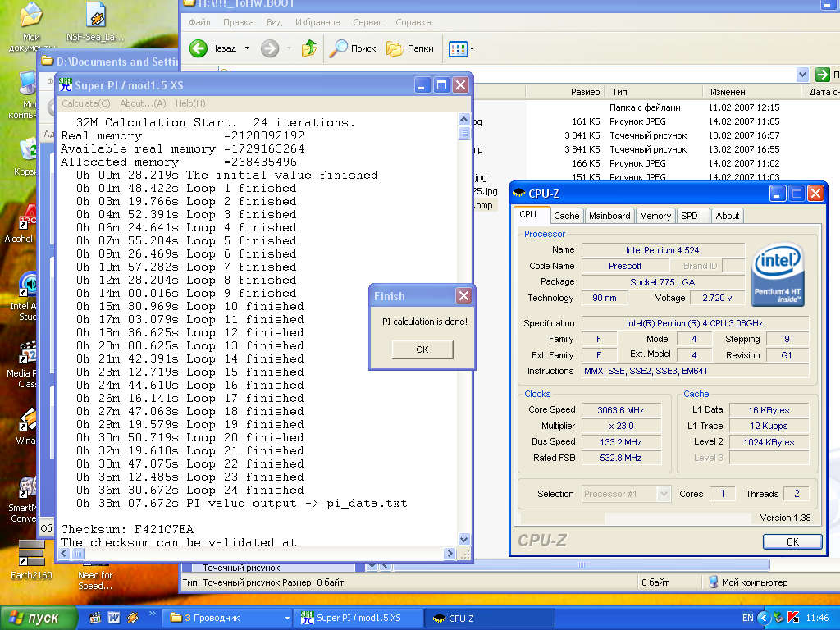Image resolution: width=840 pixels, height=630 pixels.
Task: Expand the Views dropdown arrow in Explorer
Action: coord(472,48)
